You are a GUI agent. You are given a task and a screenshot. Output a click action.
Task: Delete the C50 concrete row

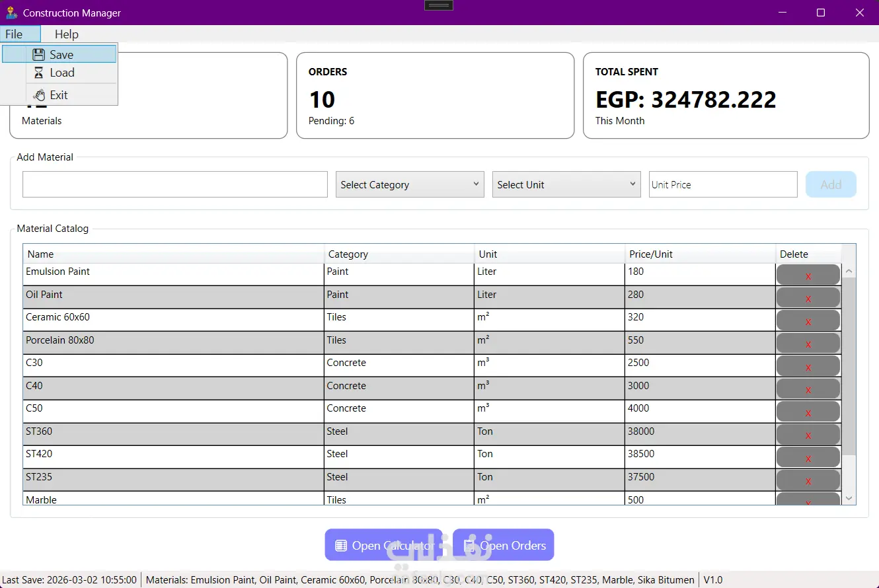[x=808, y=412]
